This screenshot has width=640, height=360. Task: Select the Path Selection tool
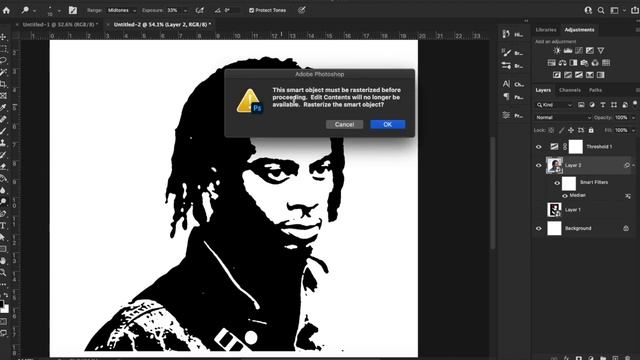[x=3, y=237]
